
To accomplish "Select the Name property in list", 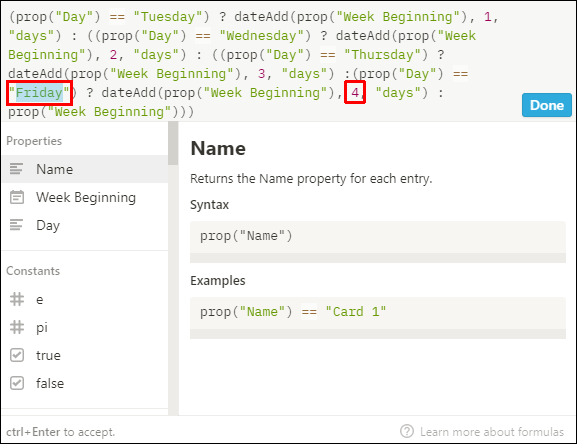I will [85, 169].
